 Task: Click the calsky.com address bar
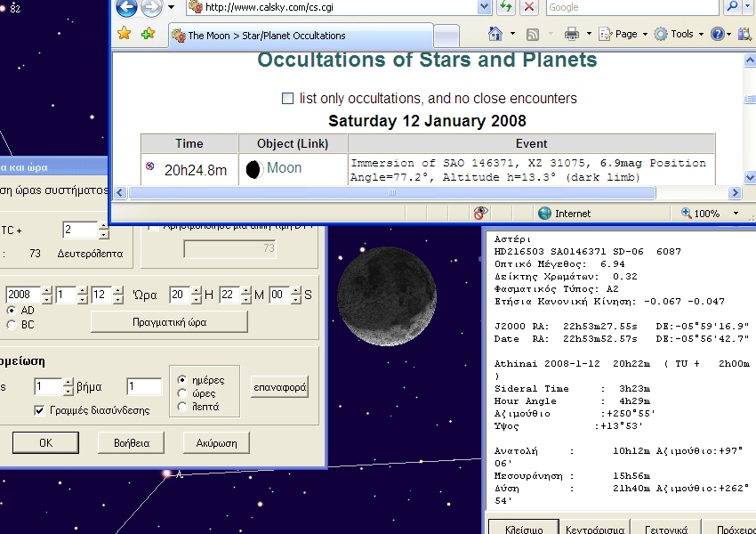click(x=332, y=7)
